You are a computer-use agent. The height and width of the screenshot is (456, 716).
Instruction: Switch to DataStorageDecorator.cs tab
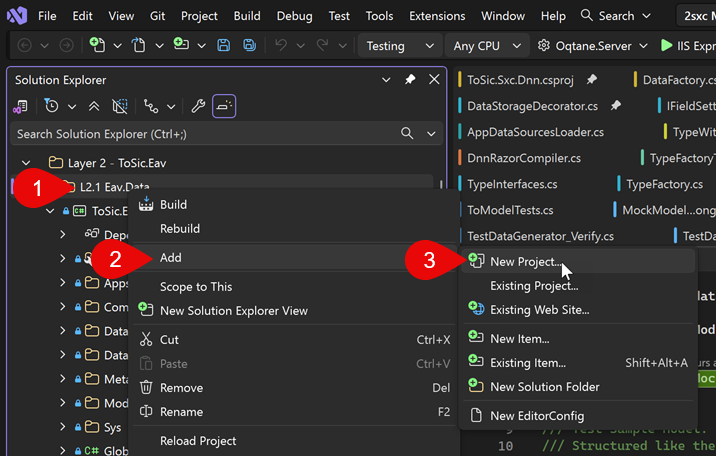click(532, 106)
